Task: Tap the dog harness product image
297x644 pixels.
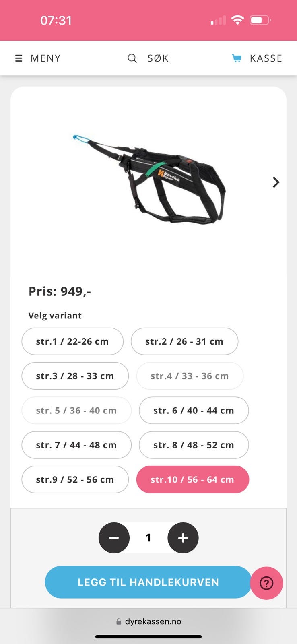Action: point(149,179)
